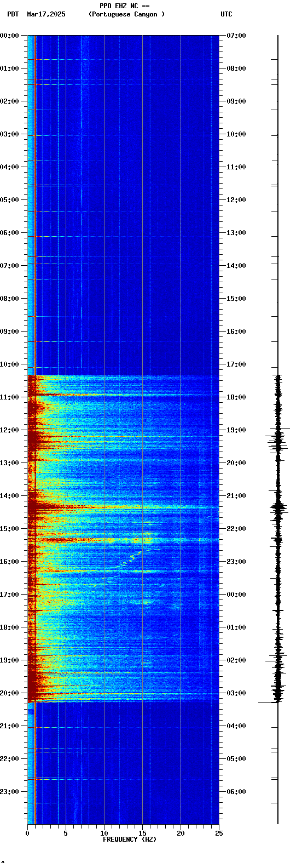
Task: Click the PDT time label '18:00'
Action: point(9,627)
